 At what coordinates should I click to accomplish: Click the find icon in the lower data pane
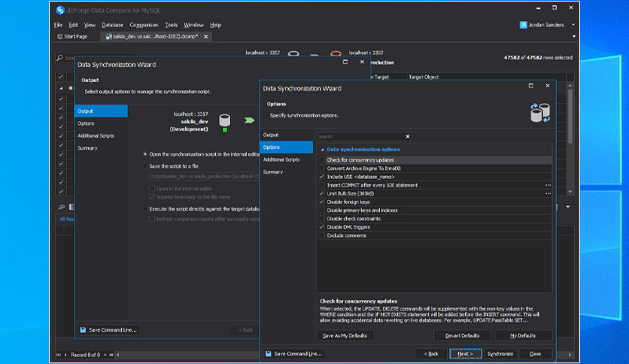tap(62, 207)
